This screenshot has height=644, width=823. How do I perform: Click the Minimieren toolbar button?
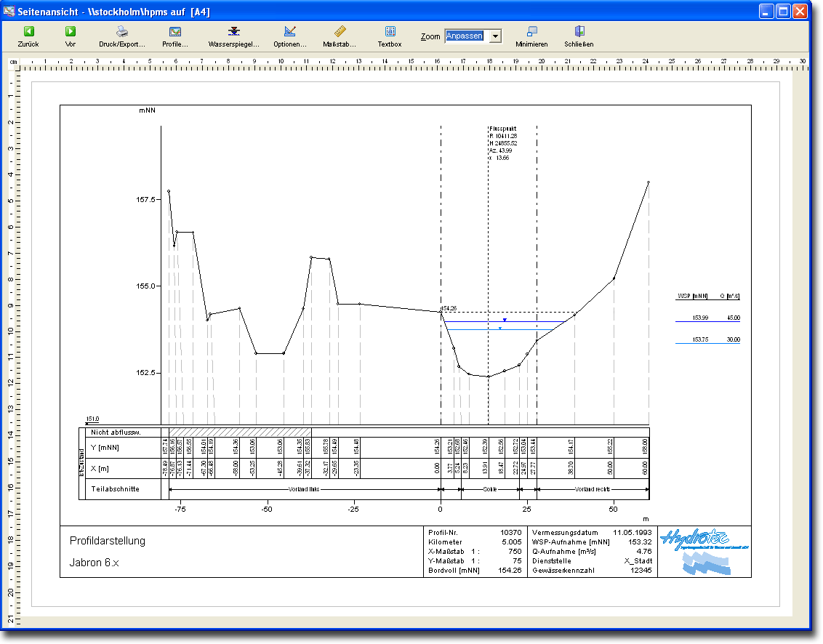pos(531,37)
